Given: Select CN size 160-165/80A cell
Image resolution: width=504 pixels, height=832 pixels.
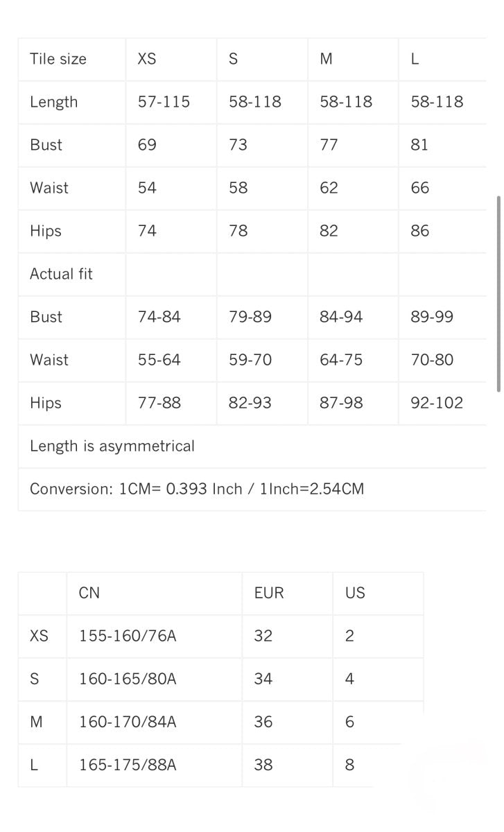Looking at the screenshot, I should click(x=128, y=679).
